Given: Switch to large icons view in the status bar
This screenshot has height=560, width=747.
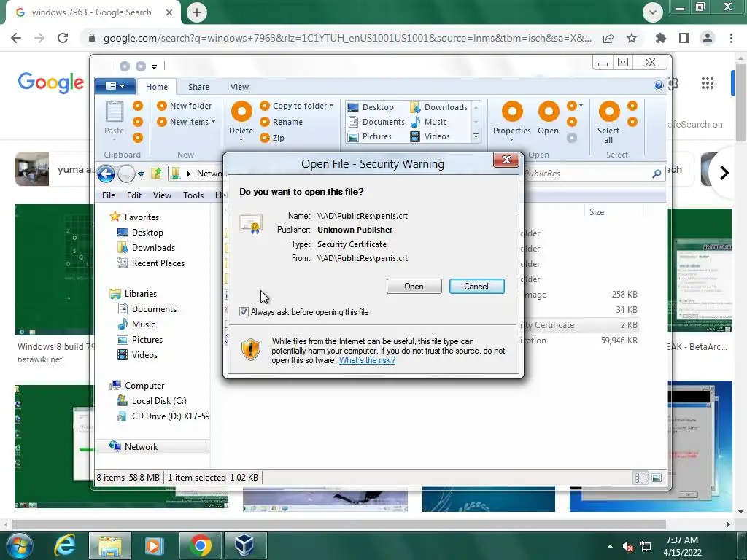Looking at the screenshot, I should click(x=657, y=478).
